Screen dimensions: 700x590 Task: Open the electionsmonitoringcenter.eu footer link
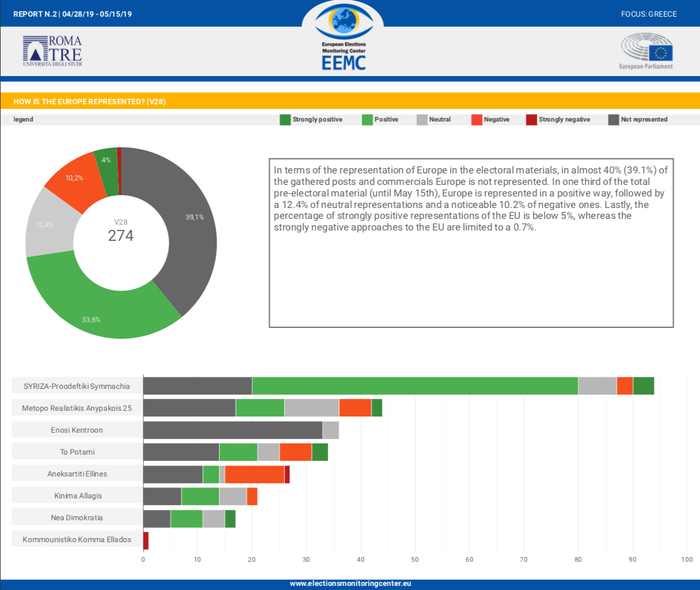click(x=350, y=584)
